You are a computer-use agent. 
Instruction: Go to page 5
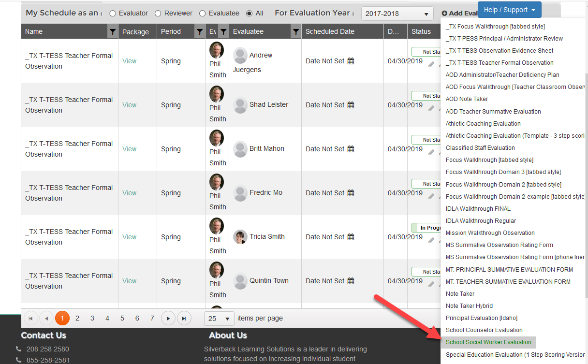[122, 318]
